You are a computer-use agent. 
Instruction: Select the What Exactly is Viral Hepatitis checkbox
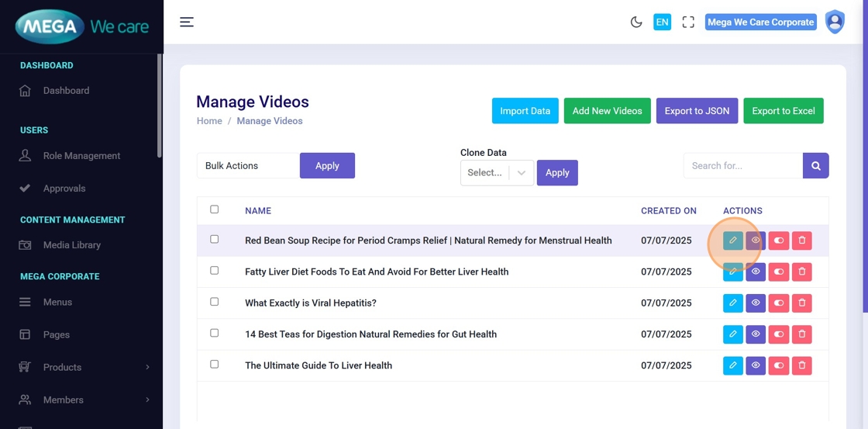point(215,302)
